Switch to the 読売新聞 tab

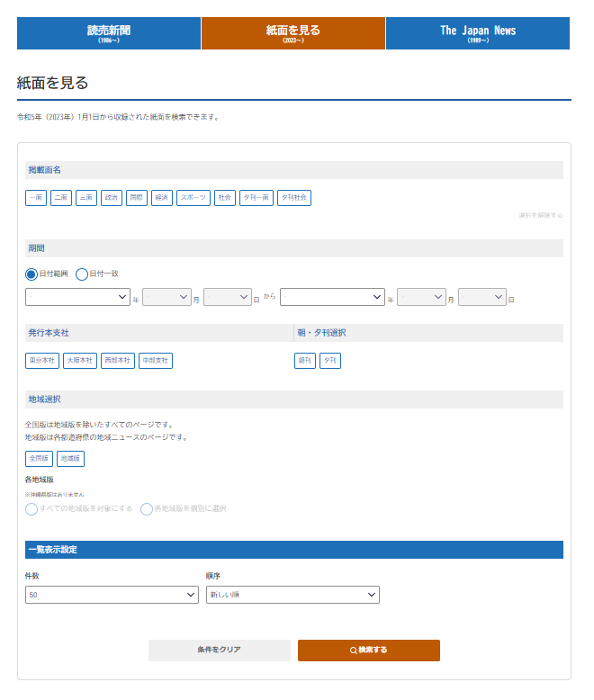109,33
